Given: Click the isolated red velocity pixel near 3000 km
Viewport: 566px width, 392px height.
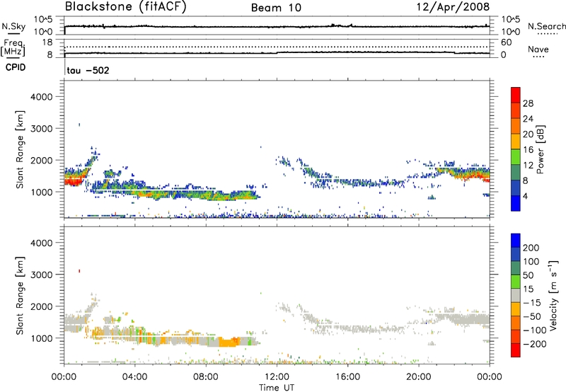Looking at the screenshot, I should click(x=79, y=271).
